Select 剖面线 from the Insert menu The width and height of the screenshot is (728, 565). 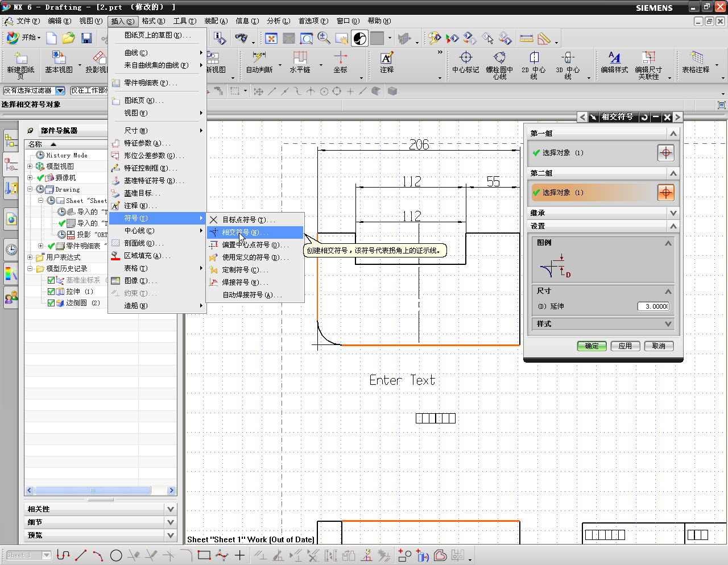157,243
